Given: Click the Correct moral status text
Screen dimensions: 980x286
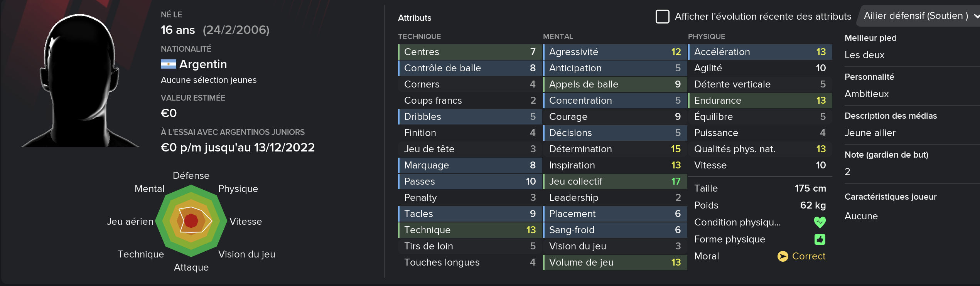Looking at the screenshot, I should 808,256.
